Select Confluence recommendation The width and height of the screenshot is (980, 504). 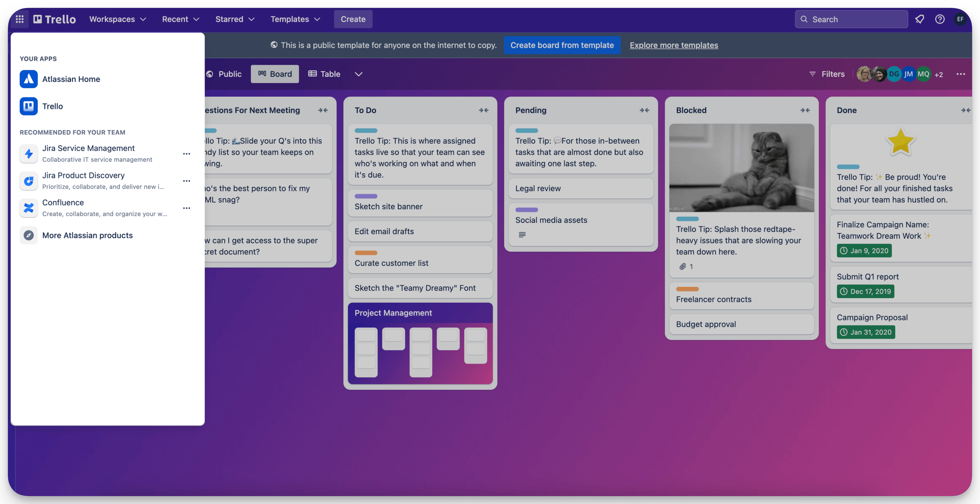coord(97,208)
